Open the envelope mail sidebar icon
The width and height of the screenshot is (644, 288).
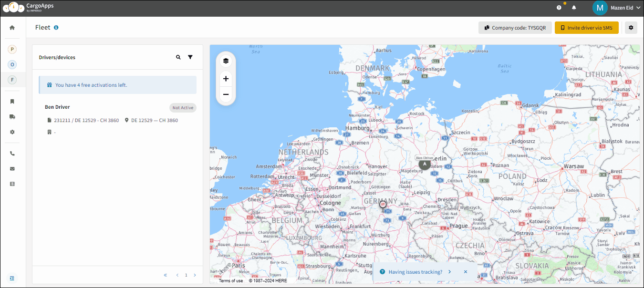(12, 169)
